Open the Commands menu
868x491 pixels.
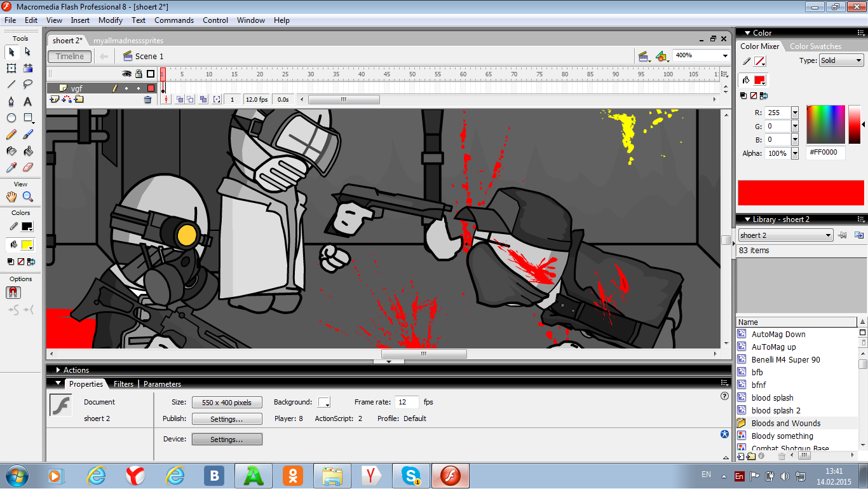click(x=174, y=20)
